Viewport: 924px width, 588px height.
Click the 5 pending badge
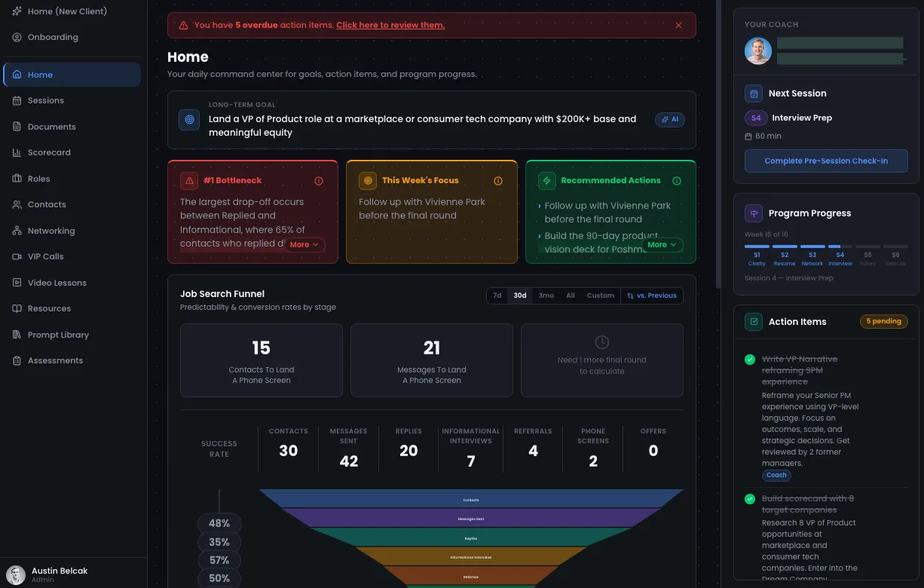pyautogui.click(x=884, y=321)
